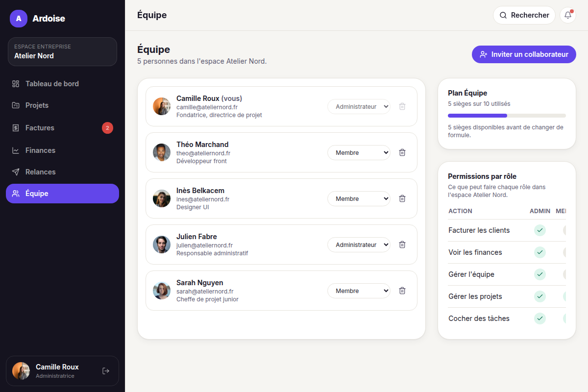Click the ADMIN column header
588x392 pixels.
[x=540, y=211]
